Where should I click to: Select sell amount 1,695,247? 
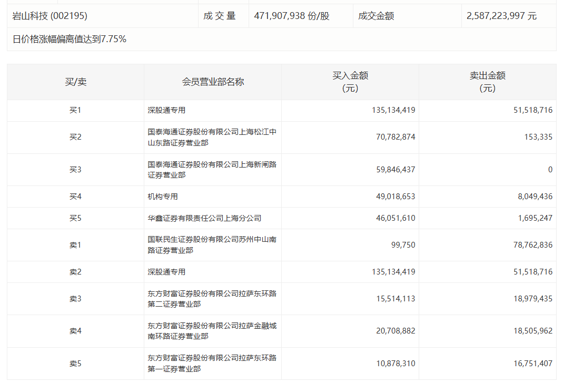point(535,218)
